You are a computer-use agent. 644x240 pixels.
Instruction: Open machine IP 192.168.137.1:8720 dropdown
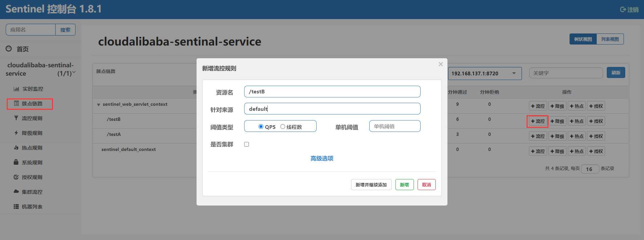485,73
